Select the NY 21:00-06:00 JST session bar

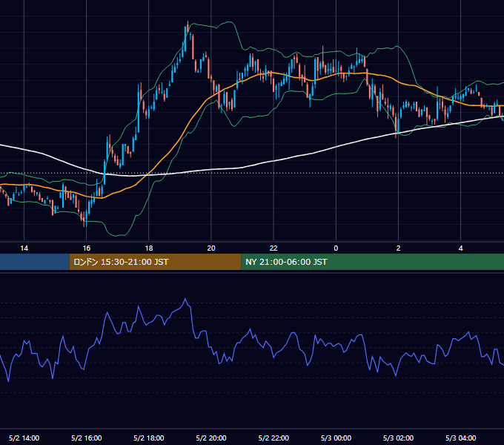(x=373, y=262)
